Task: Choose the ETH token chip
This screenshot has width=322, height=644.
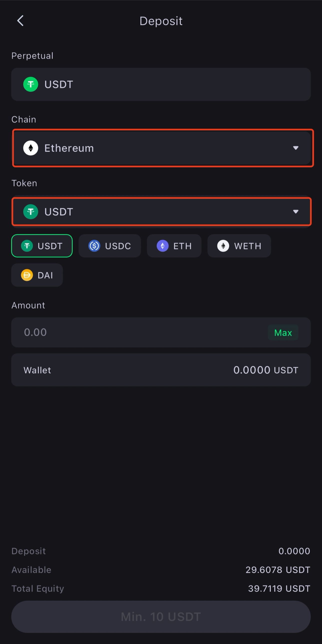Action: pos(174,246)
